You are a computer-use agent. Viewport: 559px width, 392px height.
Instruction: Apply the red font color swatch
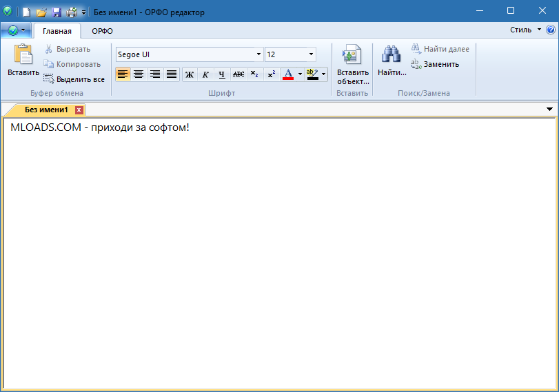[x=288, y=74]
